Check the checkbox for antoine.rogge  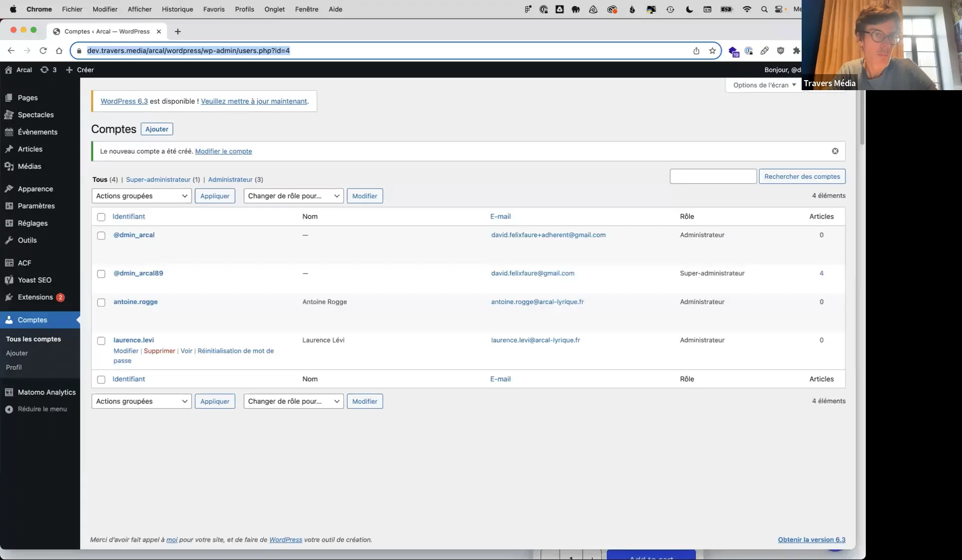pyautogui.click(x=101, y=303)
